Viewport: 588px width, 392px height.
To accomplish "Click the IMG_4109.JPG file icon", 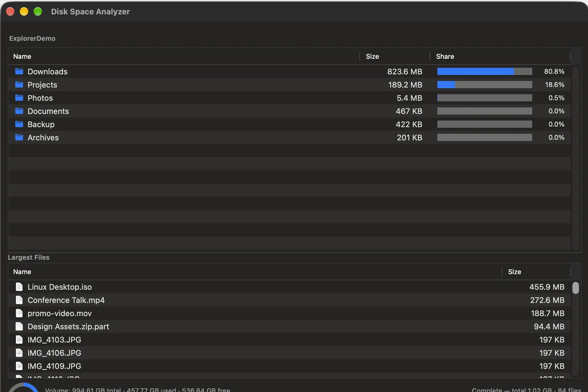I will [x=19, y=366].
